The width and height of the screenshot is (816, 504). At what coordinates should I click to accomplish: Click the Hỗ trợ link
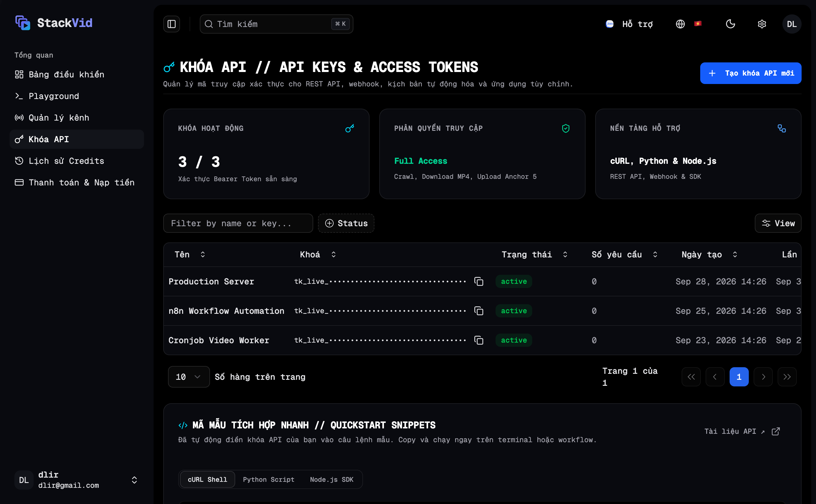click(x=637, y=24)
